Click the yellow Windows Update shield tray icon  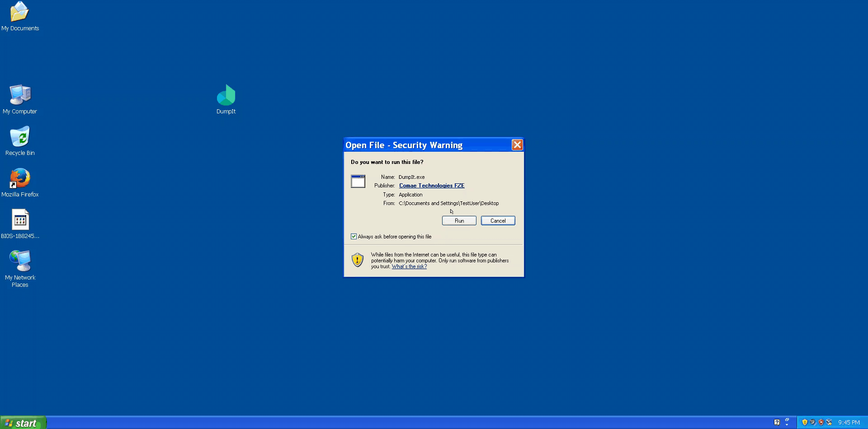pos(805,422)
